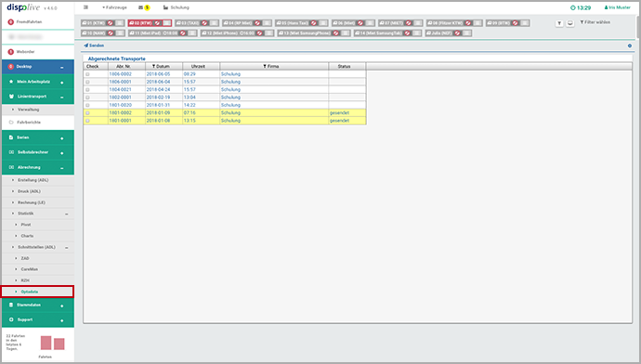Image resolution: width=641 pixels, height=364 pixels.
Task: Open the messages envelope icon with badge
Action: [144, 7]
